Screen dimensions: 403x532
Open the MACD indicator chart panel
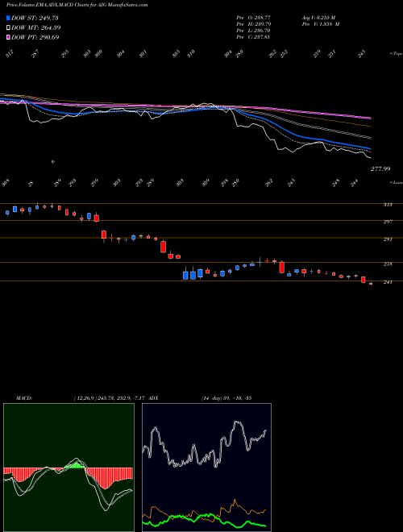[69, 468]
